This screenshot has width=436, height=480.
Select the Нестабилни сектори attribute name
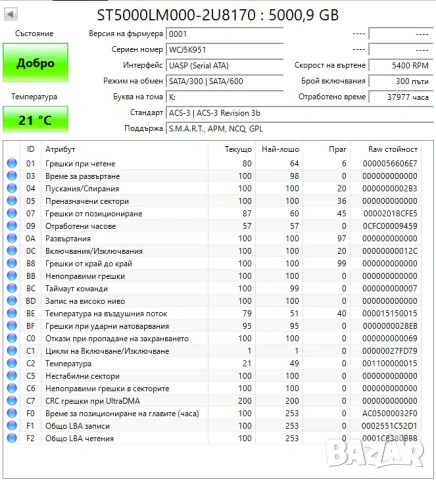[x=82, y=376]
